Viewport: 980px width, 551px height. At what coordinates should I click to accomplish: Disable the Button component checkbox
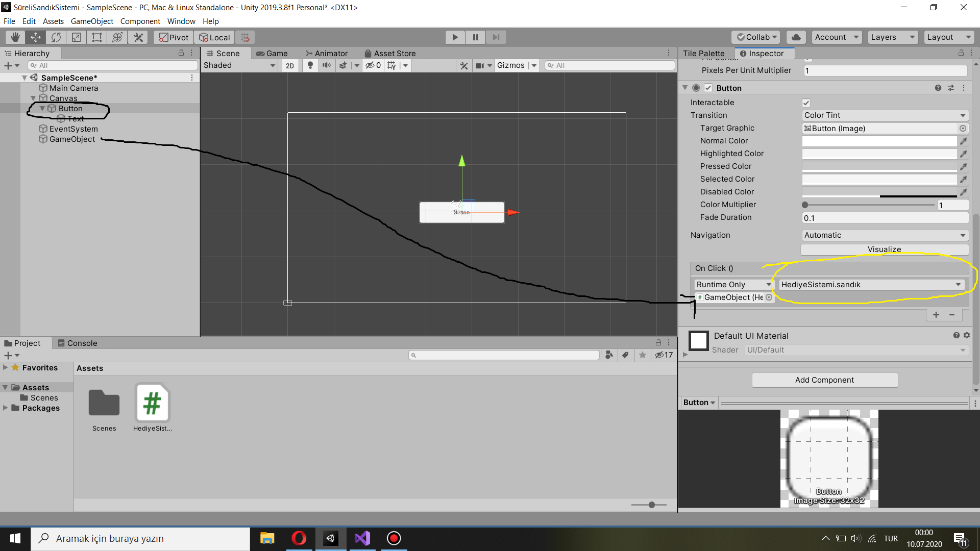pos(708,88)
